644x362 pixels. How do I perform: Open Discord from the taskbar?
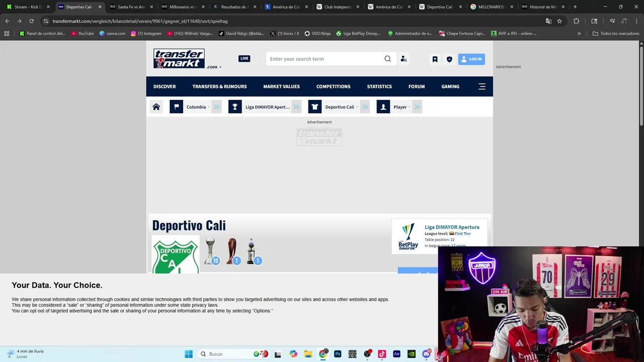[x=426, y=354]
